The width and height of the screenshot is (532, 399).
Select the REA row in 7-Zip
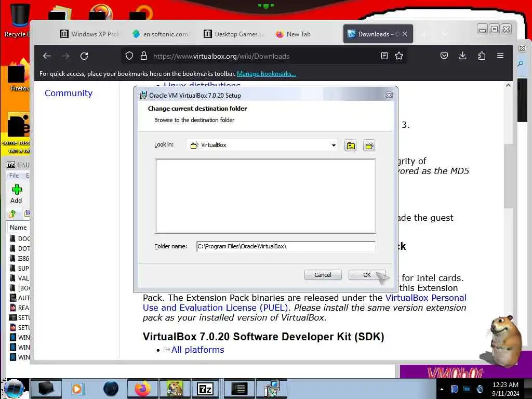click(20, 308)
